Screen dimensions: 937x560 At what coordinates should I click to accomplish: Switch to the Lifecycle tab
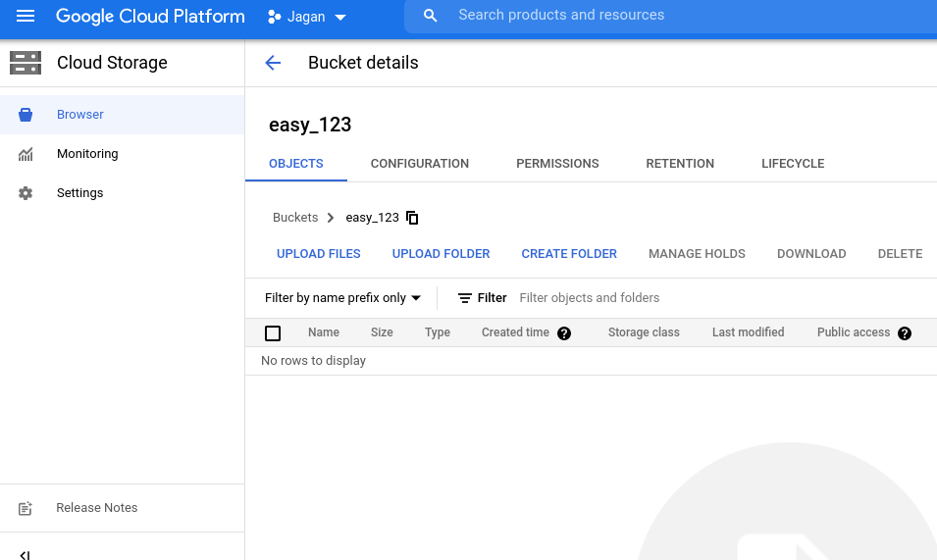(x=793, y=164)
